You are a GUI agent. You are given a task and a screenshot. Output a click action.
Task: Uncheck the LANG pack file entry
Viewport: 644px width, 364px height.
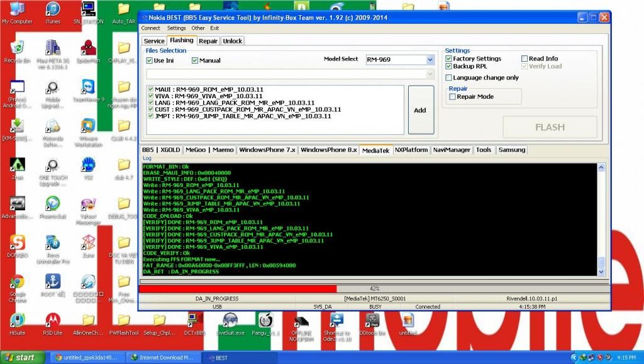point(151,103)
